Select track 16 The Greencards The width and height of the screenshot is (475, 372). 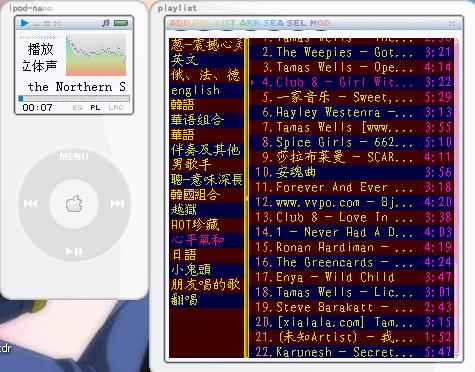[352, 262]
